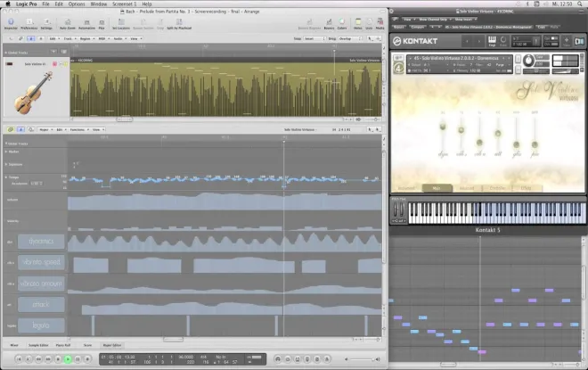Open the Window menu
Viewport: 588px width, 370px height.
(99, 4)
